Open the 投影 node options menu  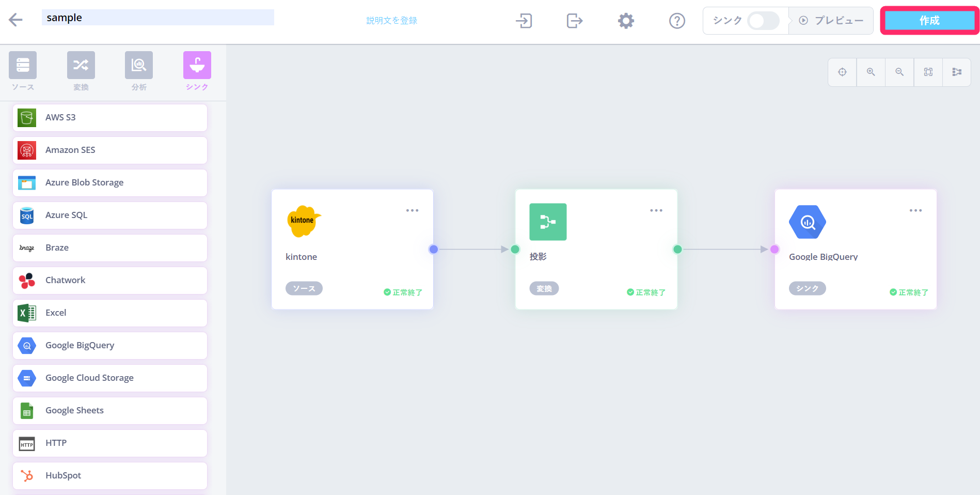pyautogui.click(x=656, y=210)
